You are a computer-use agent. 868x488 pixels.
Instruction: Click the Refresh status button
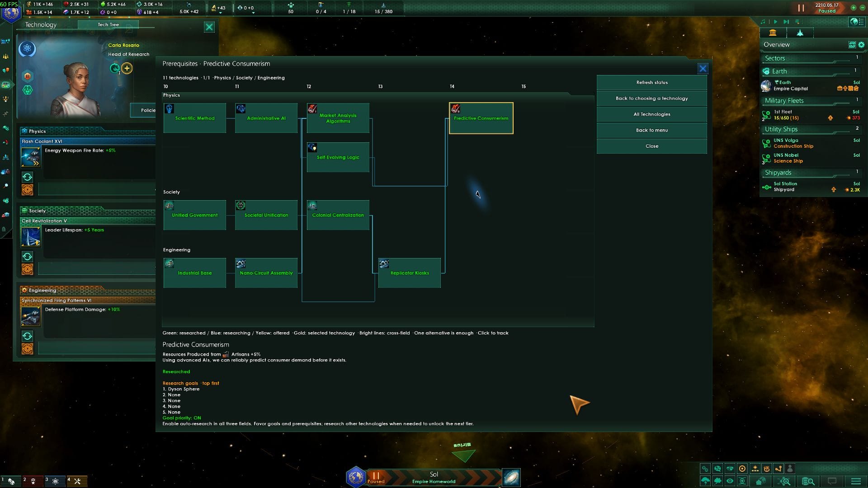[651, 82]
